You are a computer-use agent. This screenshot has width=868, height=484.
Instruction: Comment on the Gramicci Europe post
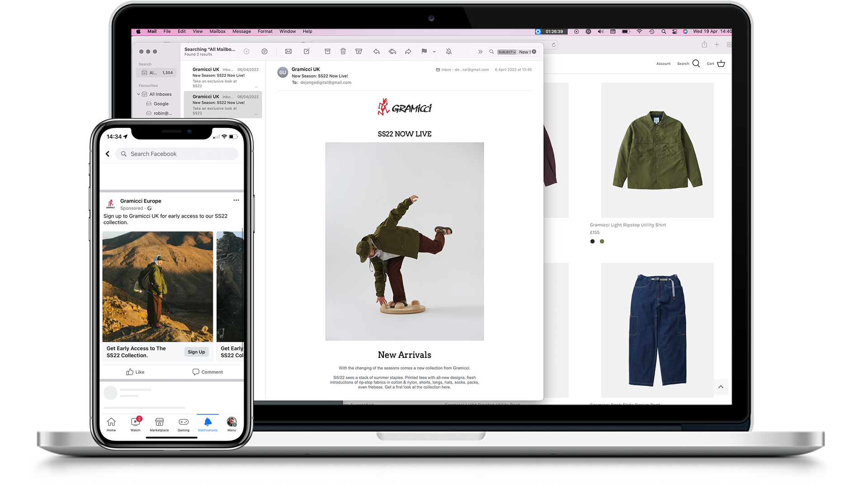click(208, 372)
